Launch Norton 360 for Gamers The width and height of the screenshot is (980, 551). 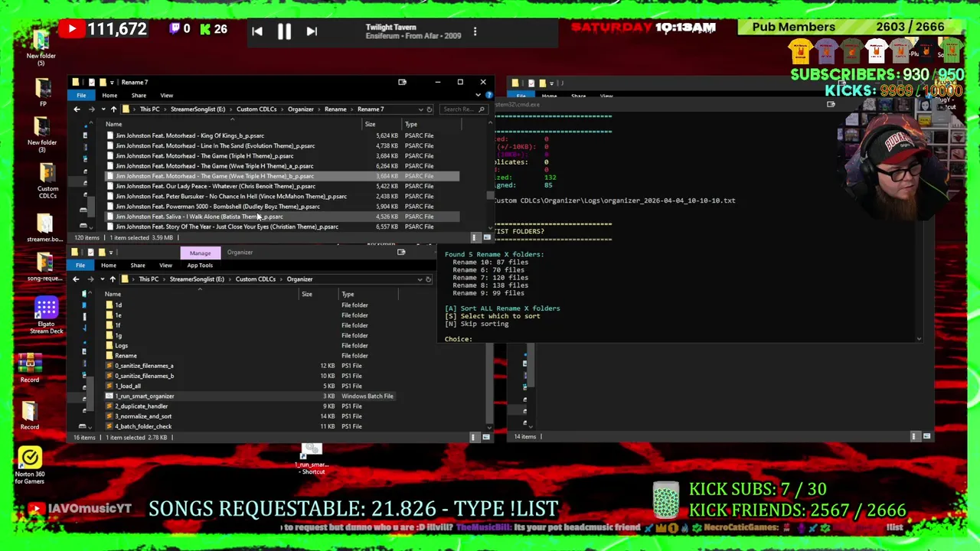pos(30,465)
